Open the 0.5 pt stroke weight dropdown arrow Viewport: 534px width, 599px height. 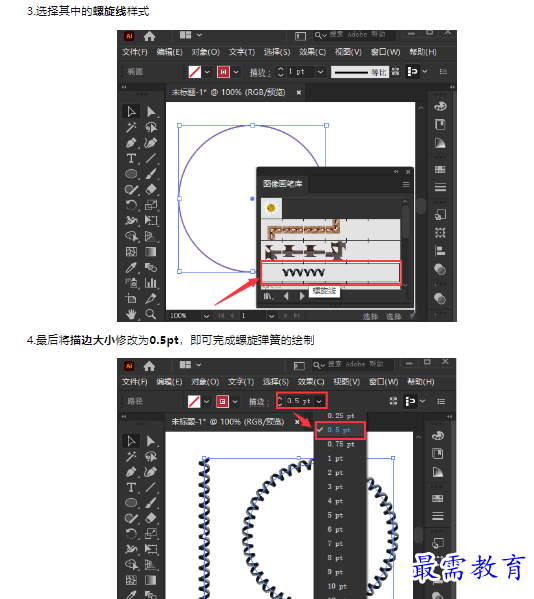click(319, 401)
